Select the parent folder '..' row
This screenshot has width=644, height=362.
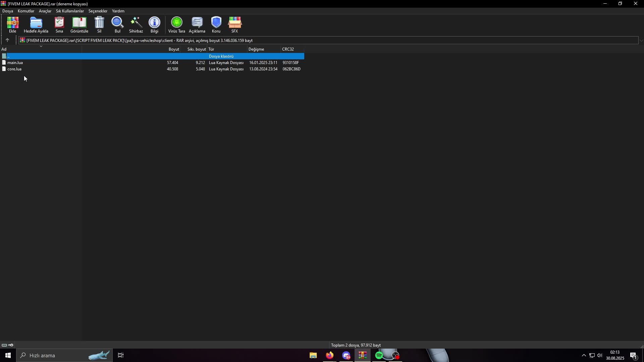[152, 56]
